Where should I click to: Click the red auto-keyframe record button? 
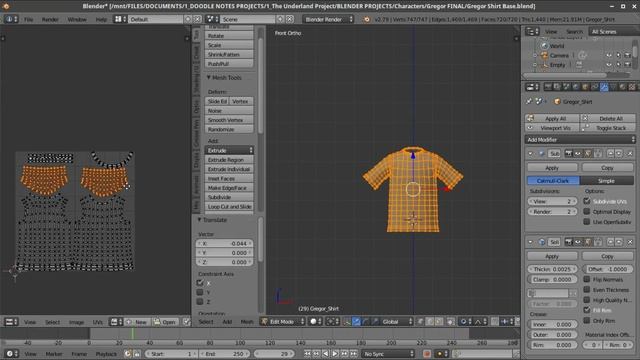point(427,354)
